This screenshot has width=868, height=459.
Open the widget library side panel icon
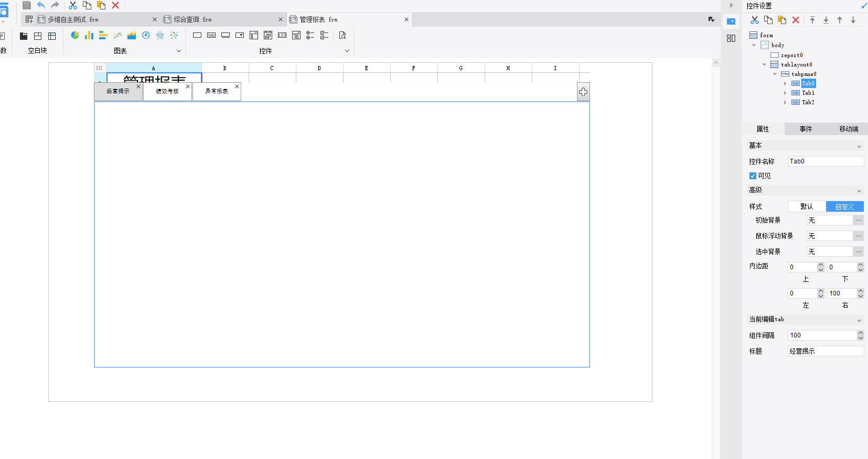pyautogui.click(x=731, y=38)
